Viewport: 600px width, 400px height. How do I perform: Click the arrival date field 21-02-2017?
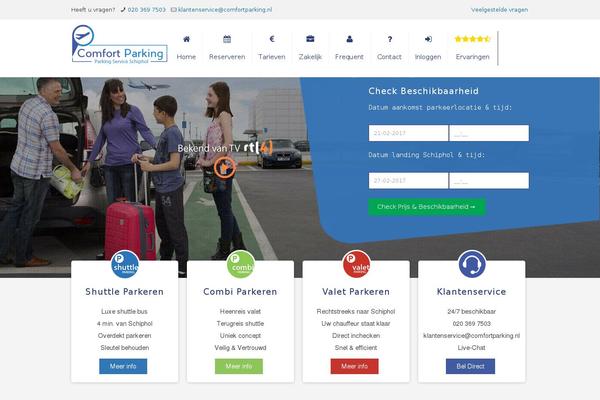408,133
